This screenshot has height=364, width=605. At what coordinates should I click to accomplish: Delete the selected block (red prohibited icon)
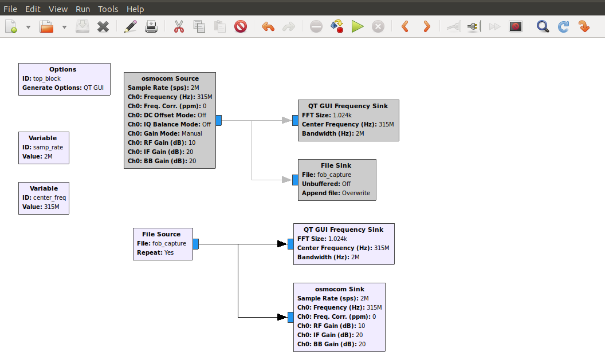[x=241, y=26]
